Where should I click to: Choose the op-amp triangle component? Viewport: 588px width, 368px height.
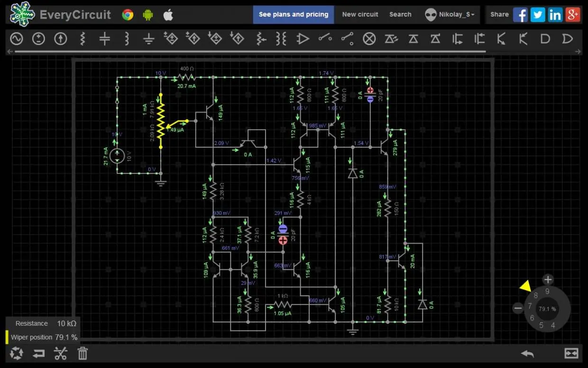coord(303,39)
